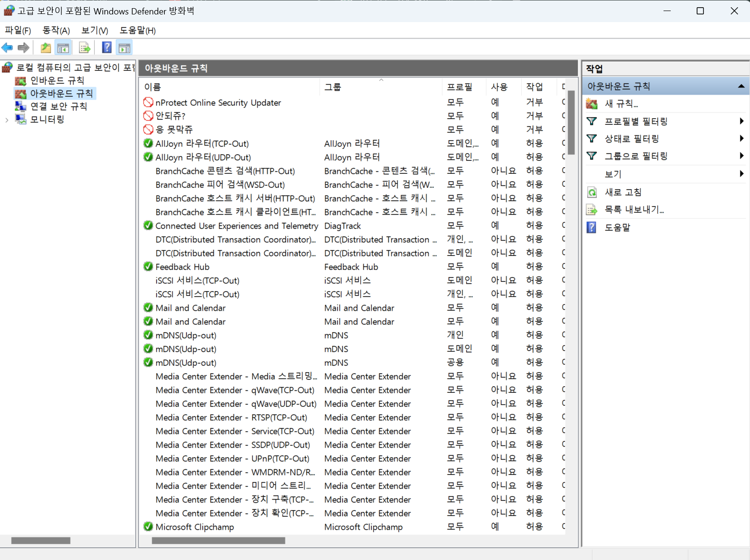Click the Help question-mark toolbar icon

point(107,48)
